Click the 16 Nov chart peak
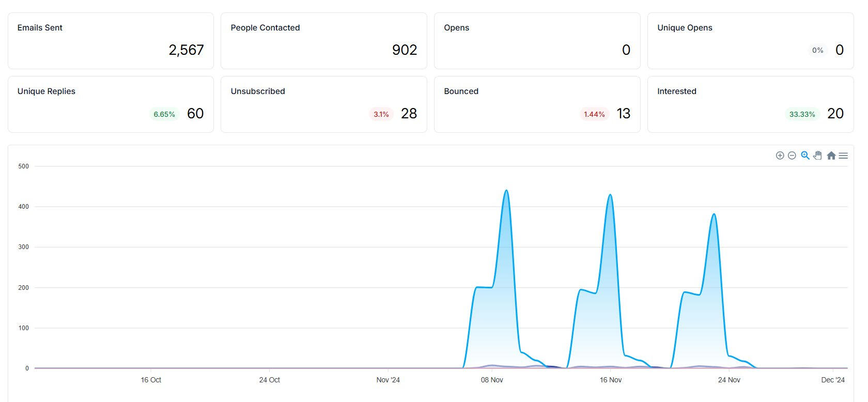The height and width of the screenshot is (402, 868). click(610, 195)
